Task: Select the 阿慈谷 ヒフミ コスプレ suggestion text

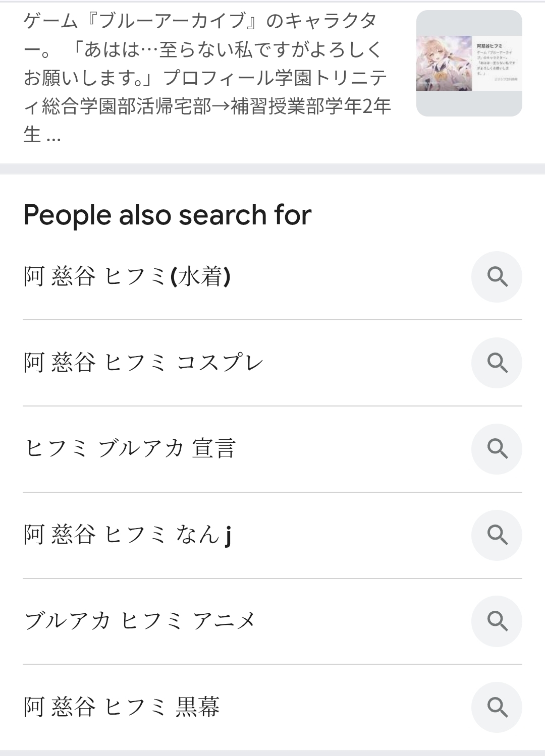Action: (143, 363)
